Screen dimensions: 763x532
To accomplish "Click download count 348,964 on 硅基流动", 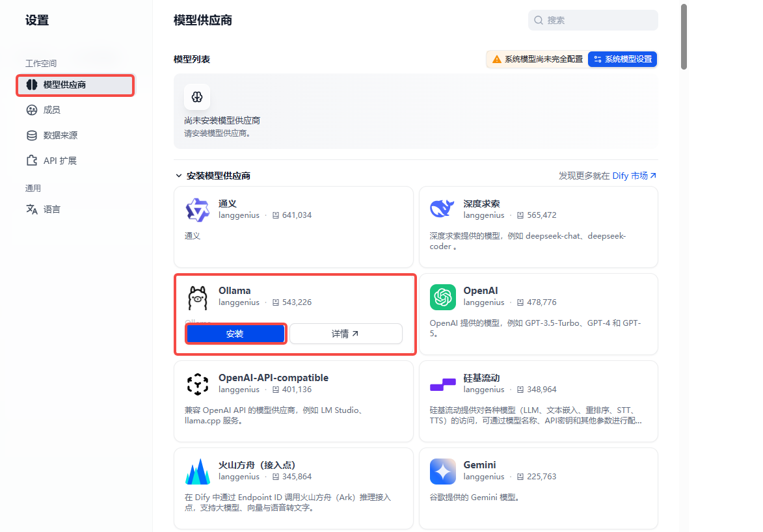I will (542, 390).
